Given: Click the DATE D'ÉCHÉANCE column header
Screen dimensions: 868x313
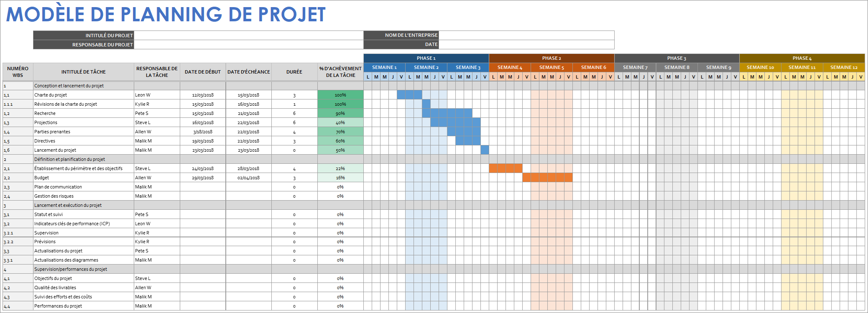Looking at the screenshot, I should click(x=249, y=72).
